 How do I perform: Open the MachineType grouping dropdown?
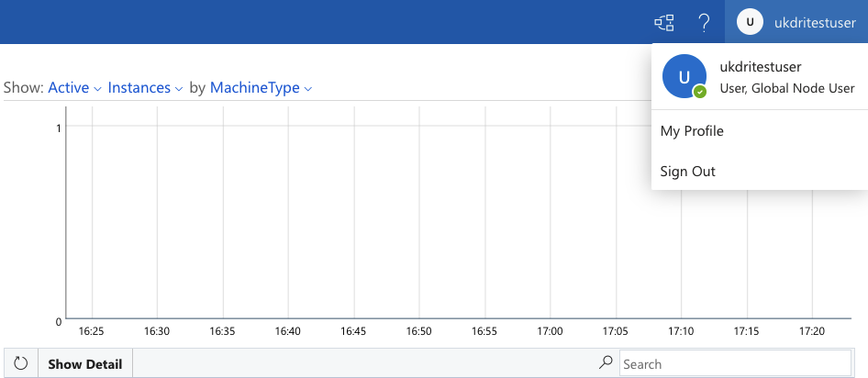coord(261,88)
